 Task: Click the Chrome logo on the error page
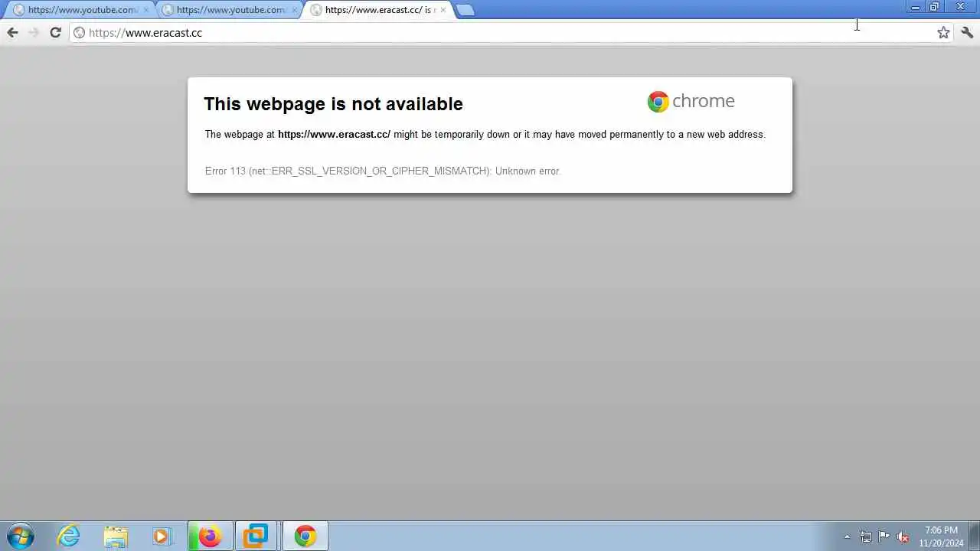pyautogui.click(x=691, y=101)
